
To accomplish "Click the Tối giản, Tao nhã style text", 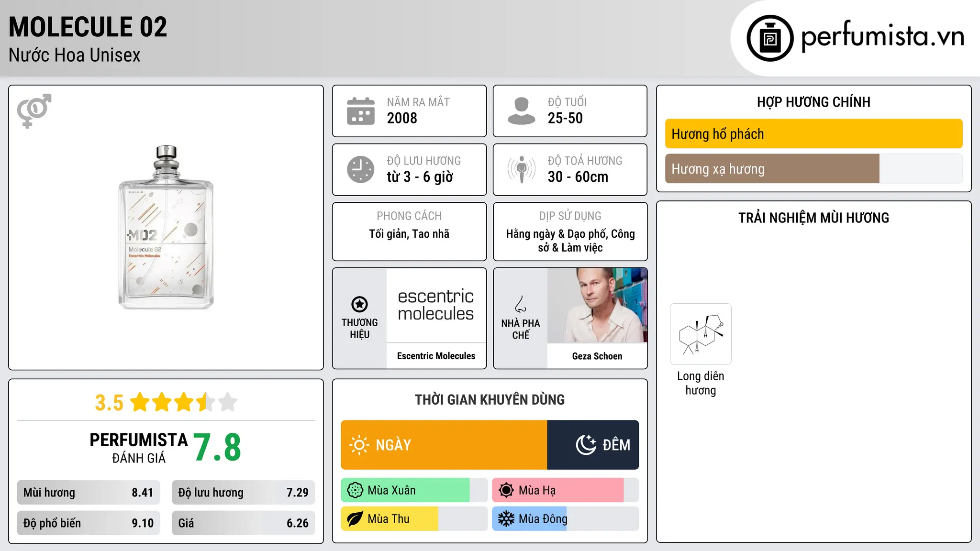I will coord(409,234).
